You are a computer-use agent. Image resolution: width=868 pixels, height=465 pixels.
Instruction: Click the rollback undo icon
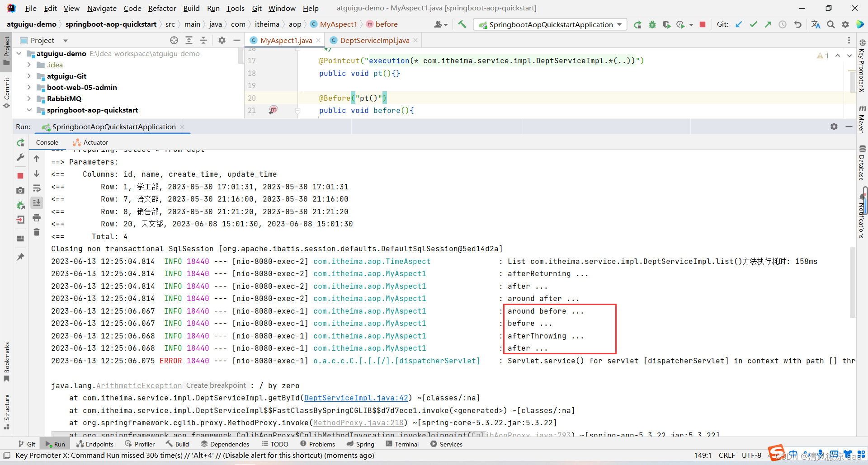797,24
